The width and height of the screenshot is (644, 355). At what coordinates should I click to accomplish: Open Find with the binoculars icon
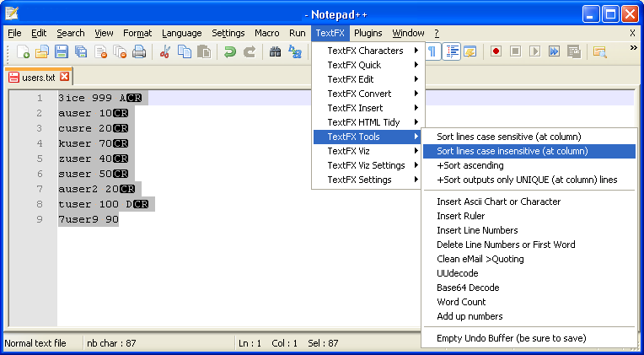point(275,51)
